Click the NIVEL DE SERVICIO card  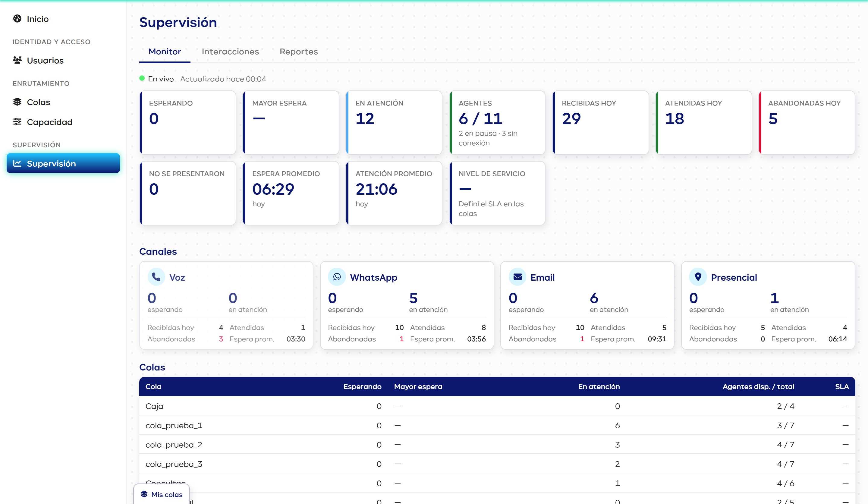(497, 193)
